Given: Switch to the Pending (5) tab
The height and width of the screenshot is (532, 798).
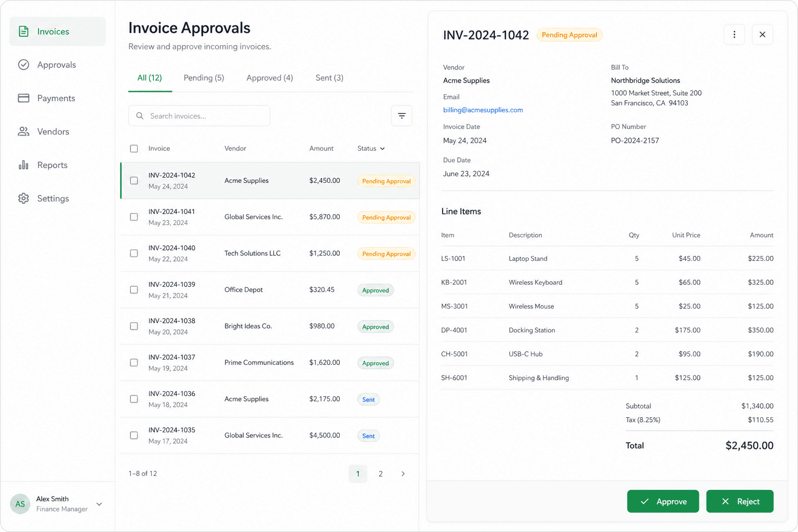Looking at the screenshot, I should point(204,78).
